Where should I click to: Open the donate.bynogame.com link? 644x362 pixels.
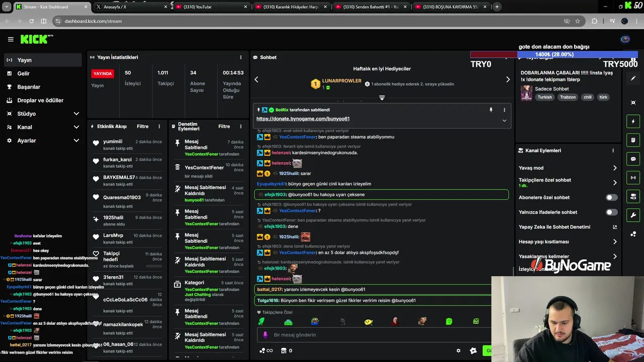(x=303, y=119)
